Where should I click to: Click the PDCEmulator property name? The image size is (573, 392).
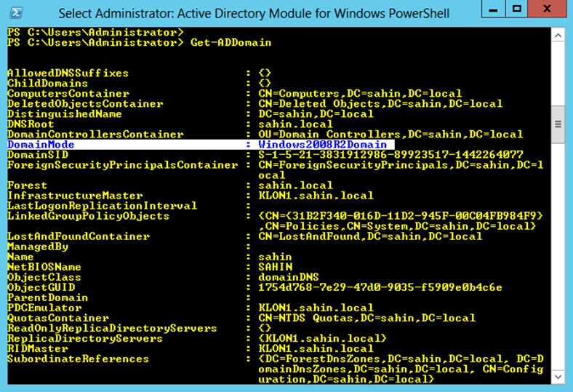coord(44,308)
